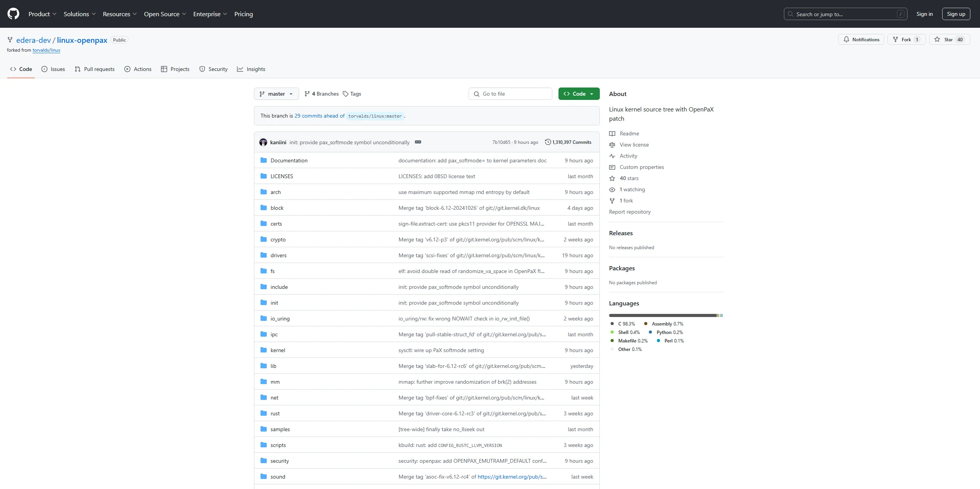Click the GitHub home logo icon

tap(13, 13)
